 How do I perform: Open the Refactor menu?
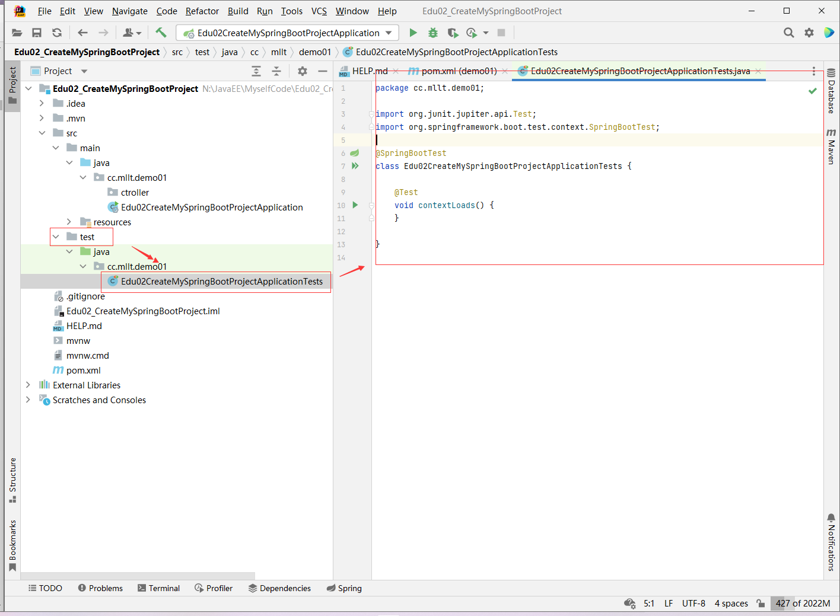[x=202, y=11]
